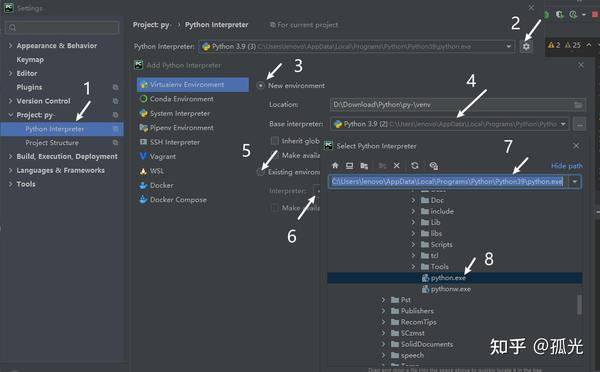Enable Inherit global site-packages checkbox

click(x=274, y=141)
